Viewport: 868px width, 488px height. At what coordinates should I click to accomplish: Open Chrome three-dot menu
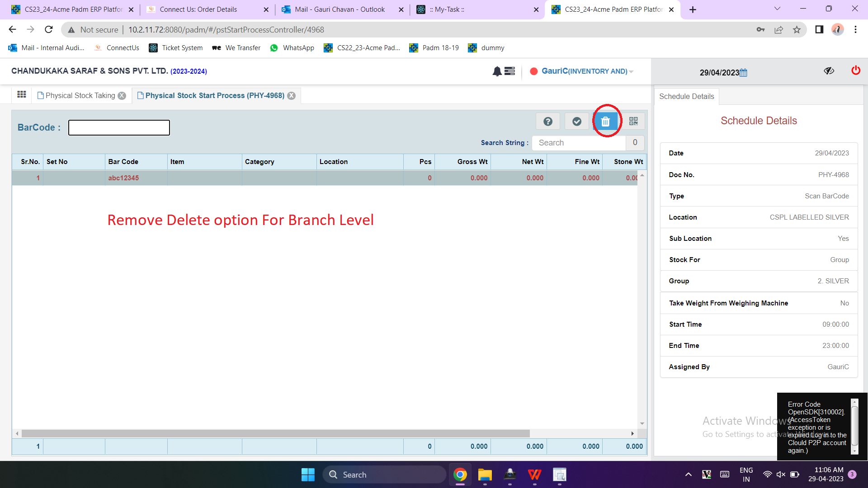pyautogui.click(x=855, y=30)
